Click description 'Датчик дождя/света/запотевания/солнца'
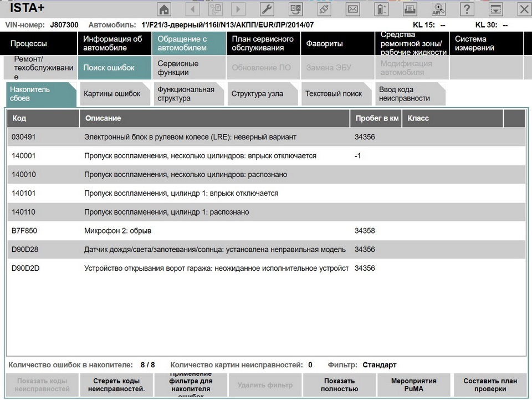Screen dimensions: 532x400 point(215,250)
